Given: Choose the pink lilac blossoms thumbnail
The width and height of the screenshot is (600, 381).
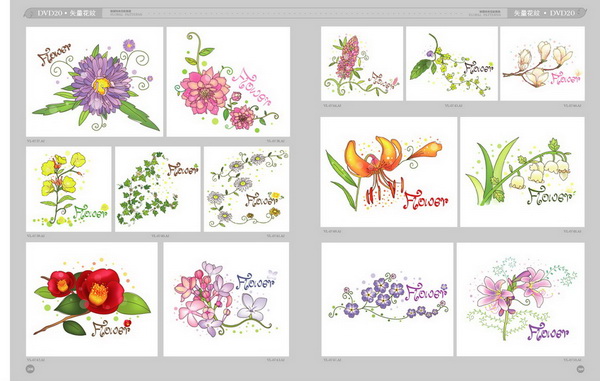Looking at the screenshot, I should coord(226,299).
